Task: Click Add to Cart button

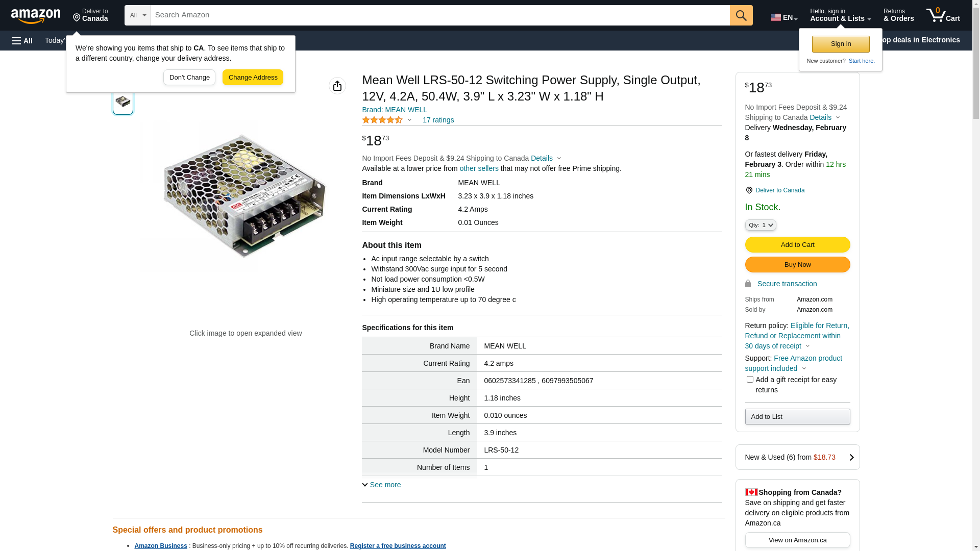Action: (x=797, y=245)
